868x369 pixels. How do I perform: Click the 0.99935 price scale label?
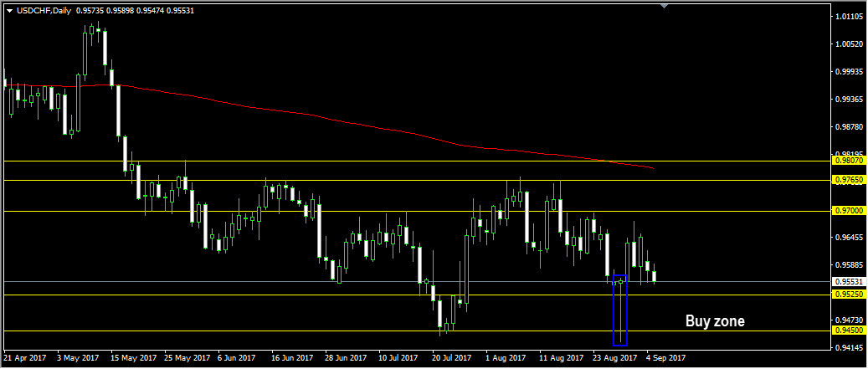tap(850, 72)
